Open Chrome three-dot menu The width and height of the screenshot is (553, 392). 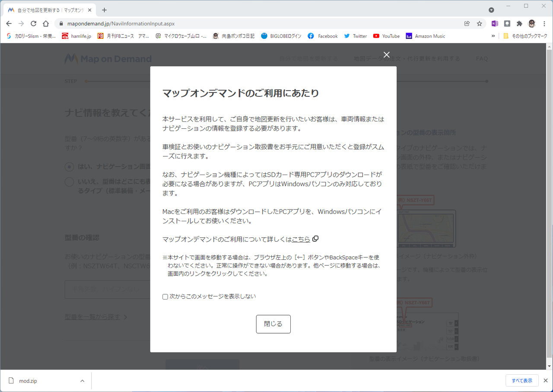[x=544, y=24]
